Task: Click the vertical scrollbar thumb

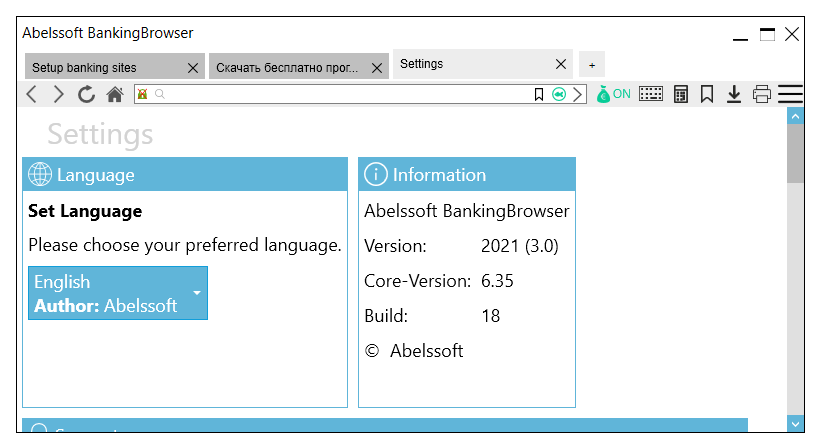Action: click(x=795, y=153)
